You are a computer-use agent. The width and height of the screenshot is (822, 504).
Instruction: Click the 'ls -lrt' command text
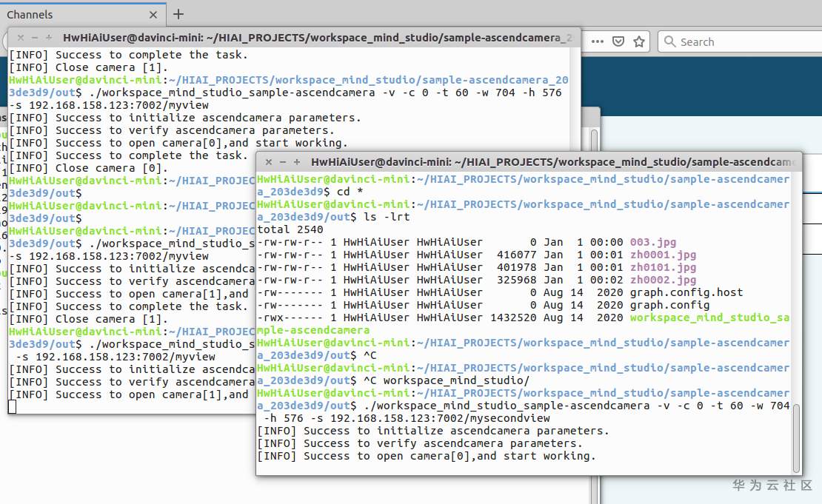click(x=387, y=217)
